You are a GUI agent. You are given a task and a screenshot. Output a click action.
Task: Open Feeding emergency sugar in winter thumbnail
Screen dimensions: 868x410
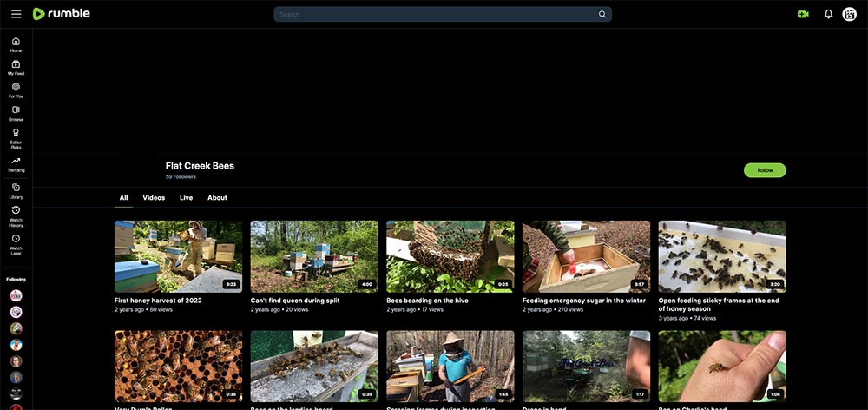(586, 256)
